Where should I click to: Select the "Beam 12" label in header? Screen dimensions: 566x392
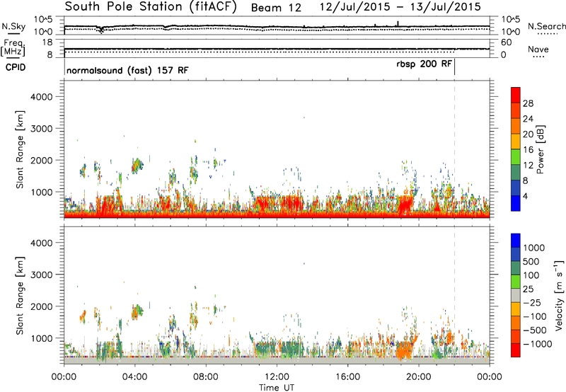point(276,8)
